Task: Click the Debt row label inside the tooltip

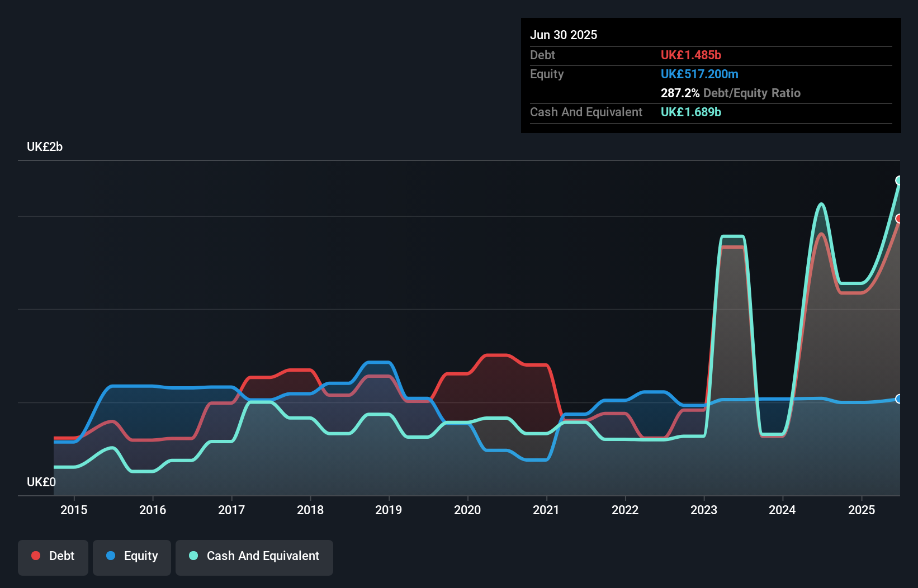Action: 542,55
